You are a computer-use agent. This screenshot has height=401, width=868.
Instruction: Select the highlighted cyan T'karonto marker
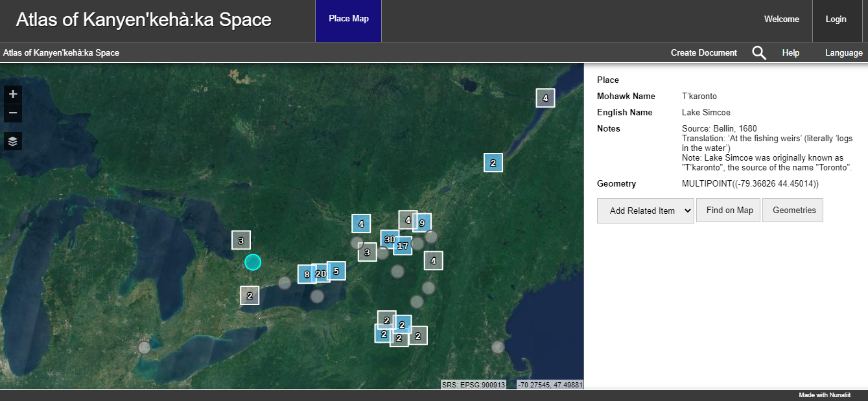pyautogui.click(x=253, y=262)
